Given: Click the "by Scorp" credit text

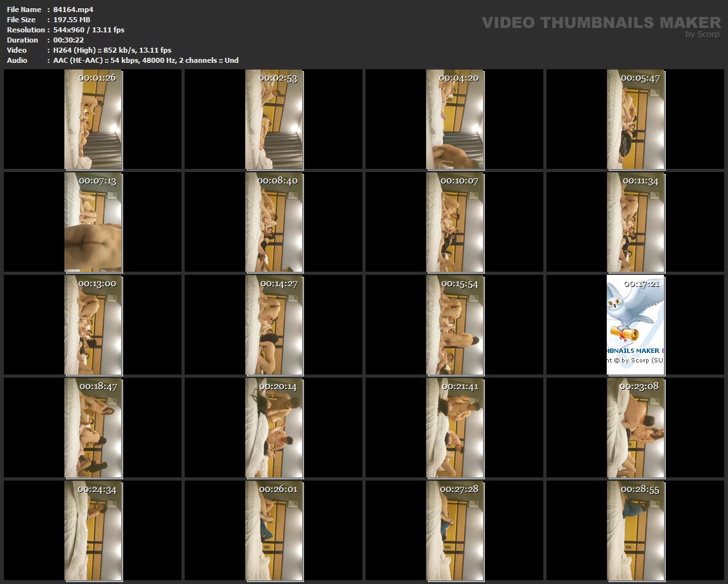Looking at the screenshot, I should [x=702, y=34].
